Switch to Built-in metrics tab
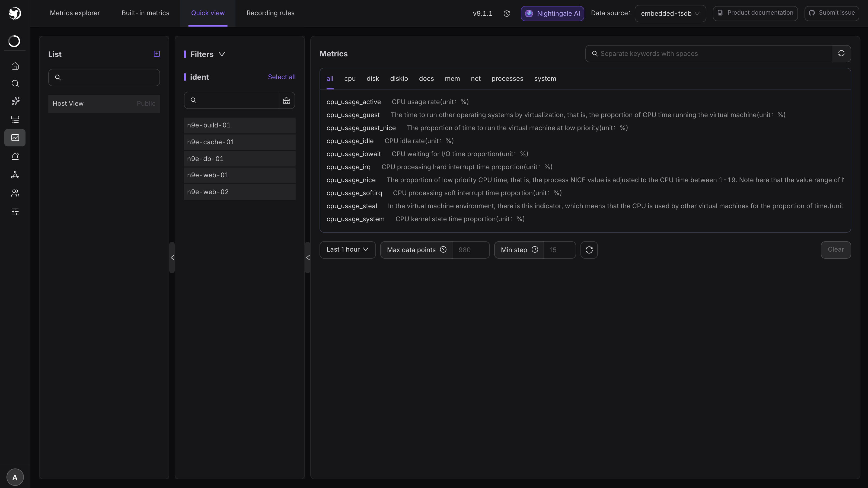 point(146,13)
